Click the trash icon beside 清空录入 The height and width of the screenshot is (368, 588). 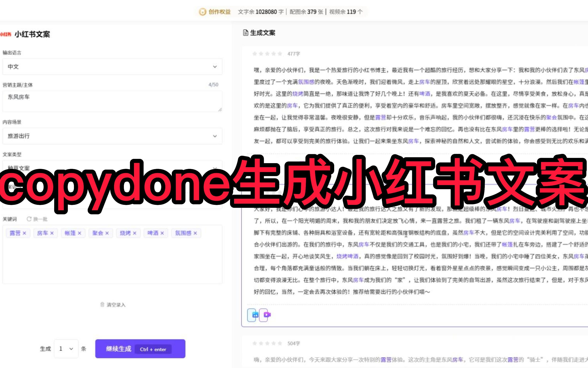tap(102, 305)
